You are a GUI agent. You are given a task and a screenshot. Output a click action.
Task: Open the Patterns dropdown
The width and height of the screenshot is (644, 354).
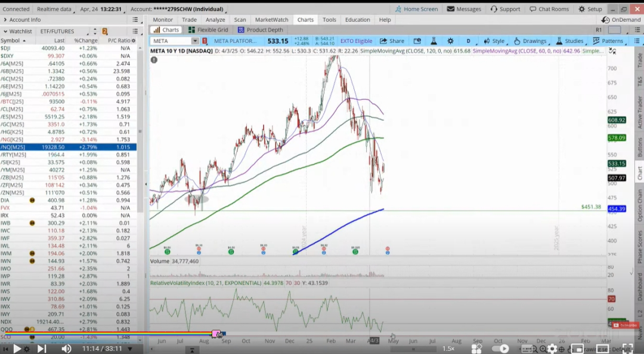tap(608, 41)
